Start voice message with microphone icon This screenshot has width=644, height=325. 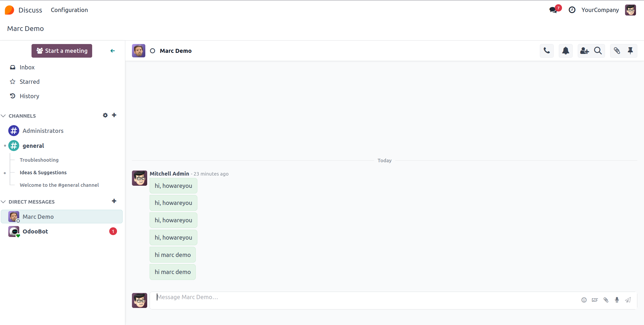coord(617,300)
